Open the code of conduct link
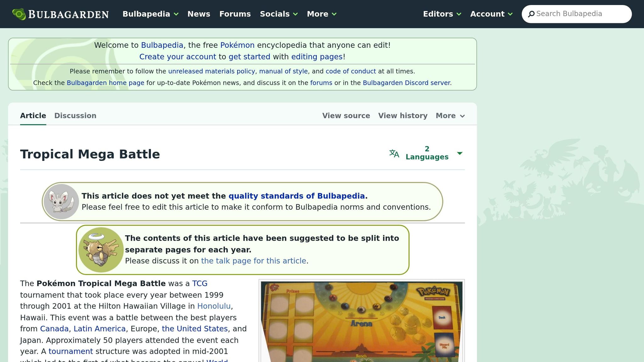The height and width of the screenshot is (362, 644). 351,71
